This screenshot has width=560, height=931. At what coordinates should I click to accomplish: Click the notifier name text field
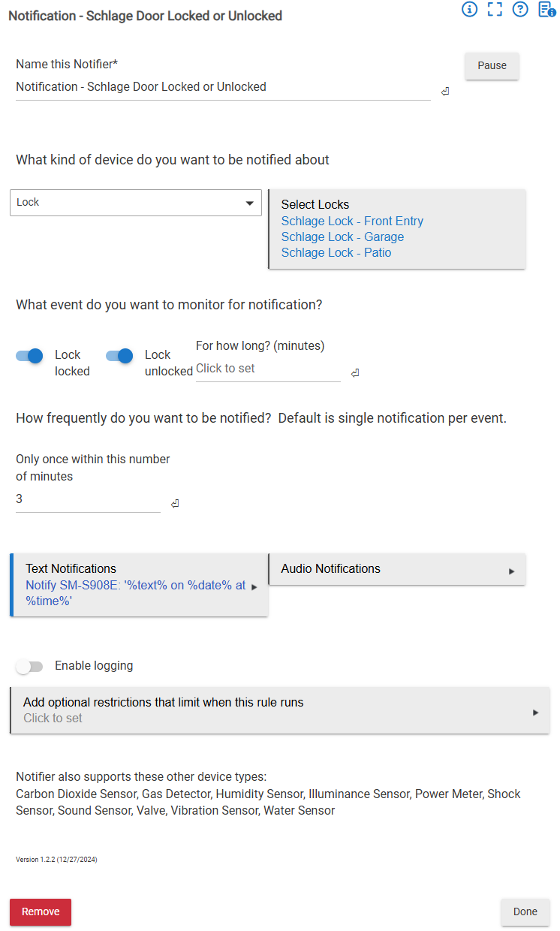point(222,87)
